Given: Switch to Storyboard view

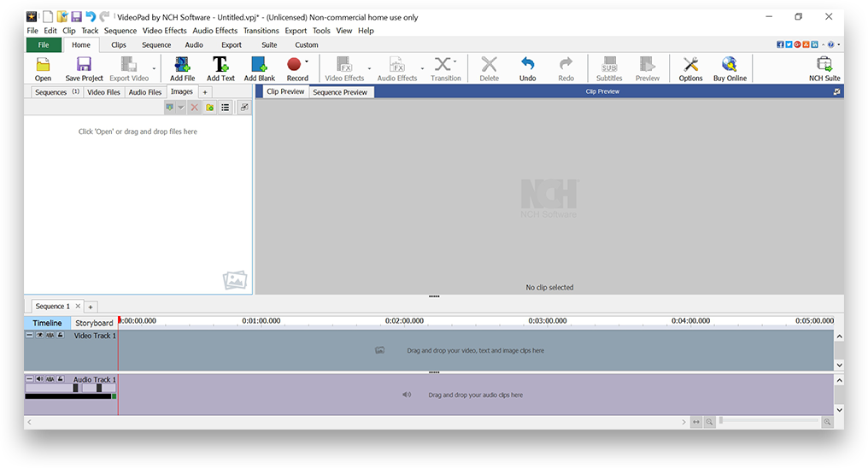Looking at the screenshot, I should (x=94, y=323).
